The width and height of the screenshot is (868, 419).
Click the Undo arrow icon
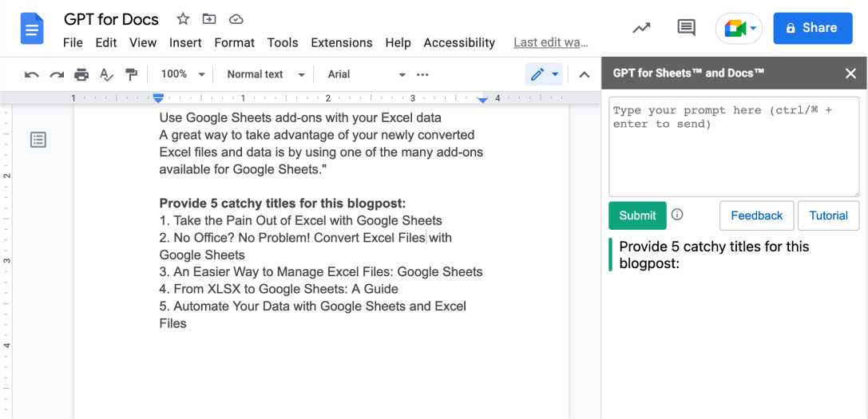32,74
